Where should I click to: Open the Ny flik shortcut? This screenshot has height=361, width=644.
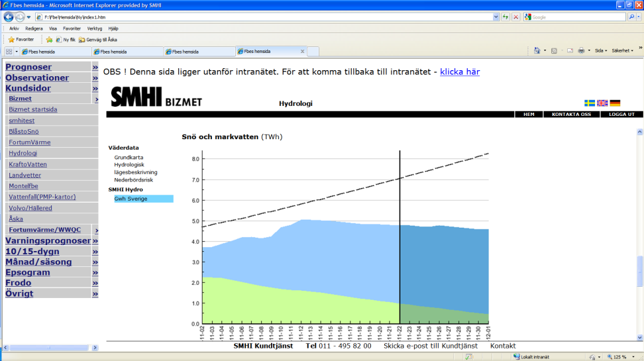point(66,40)
